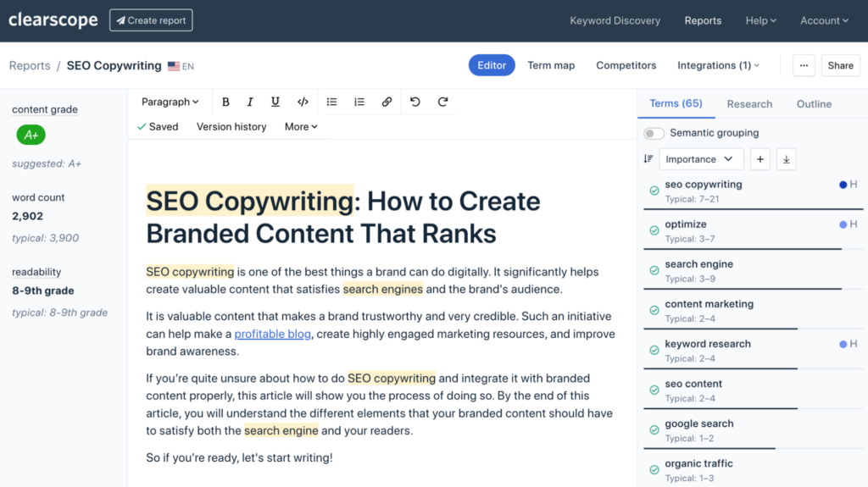Expand the Importance sort dropdown
Viewport: 868px width, 487px height.
(700, 159)
